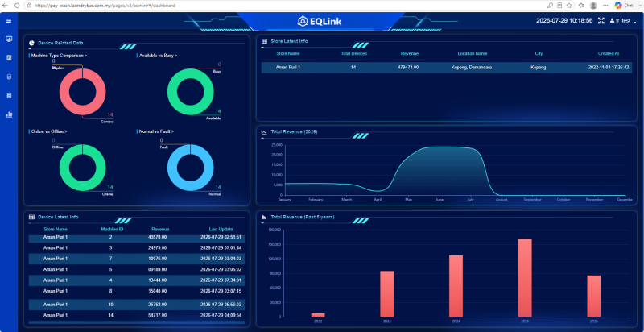Open the browser profile avatar

pos(593,6)
